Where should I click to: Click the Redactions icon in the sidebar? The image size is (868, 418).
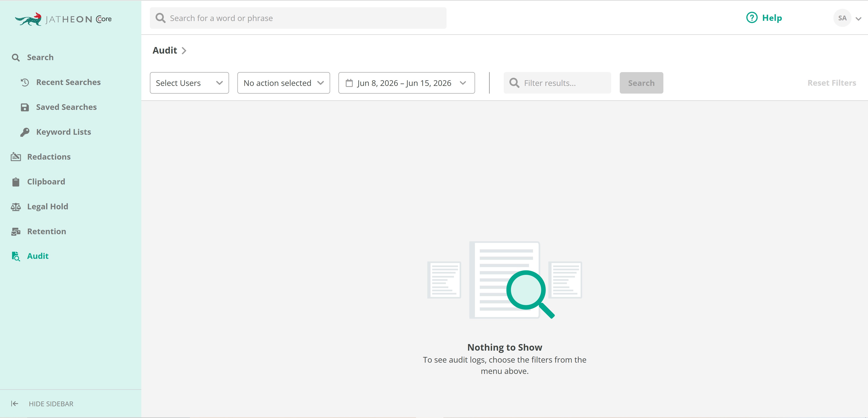pos(16,157)
